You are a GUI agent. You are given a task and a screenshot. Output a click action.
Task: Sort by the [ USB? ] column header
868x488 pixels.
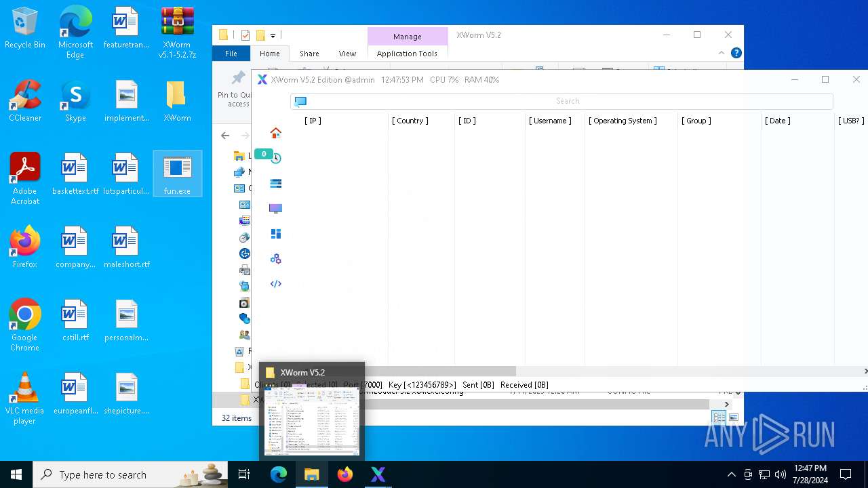tap(851, 121)
